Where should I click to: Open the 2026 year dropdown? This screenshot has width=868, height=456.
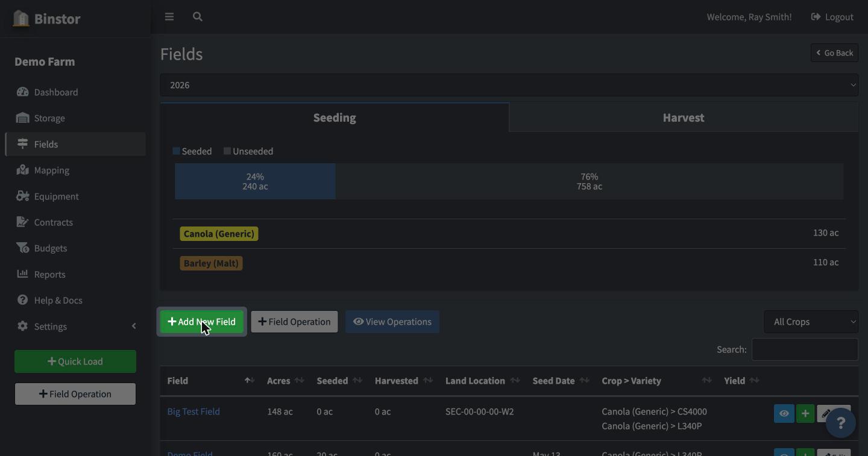click(509, 85)
